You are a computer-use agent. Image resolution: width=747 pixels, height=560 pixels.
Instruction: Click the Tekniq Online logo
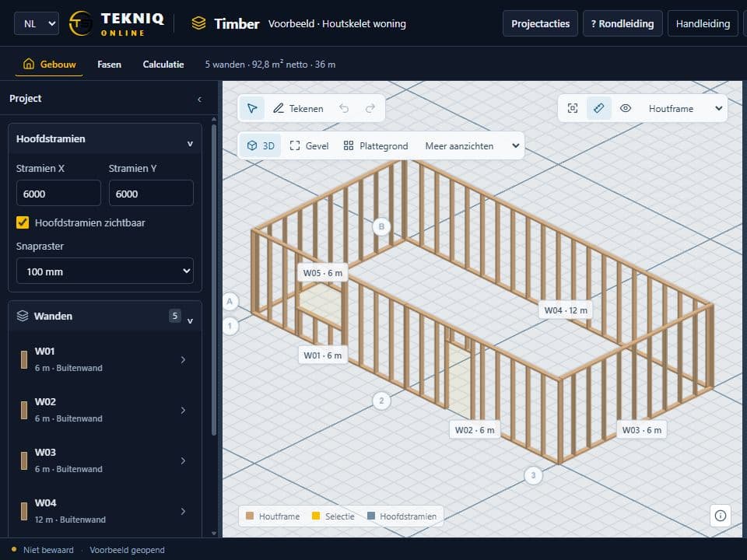117,23
